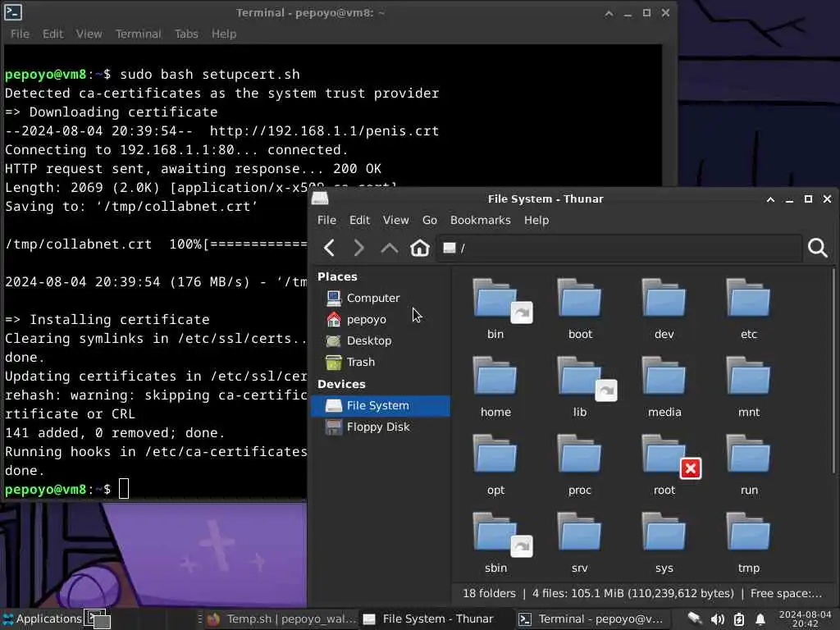
Task: Shade the Thunar window with up arrow
Action: [770, 199]
